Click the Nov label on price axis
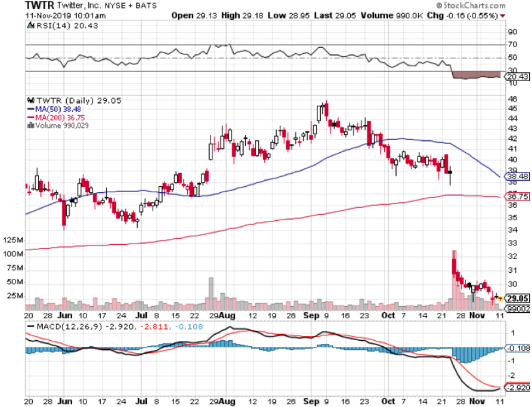Screen dimensions: 532x407 pos(477,316)
